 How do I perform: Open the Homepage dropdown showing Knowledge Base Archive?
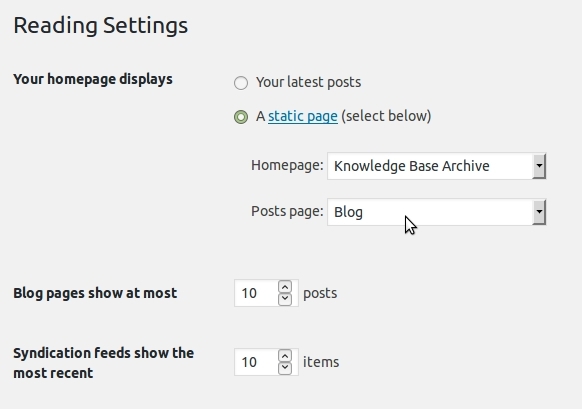(x=436, y=166)
